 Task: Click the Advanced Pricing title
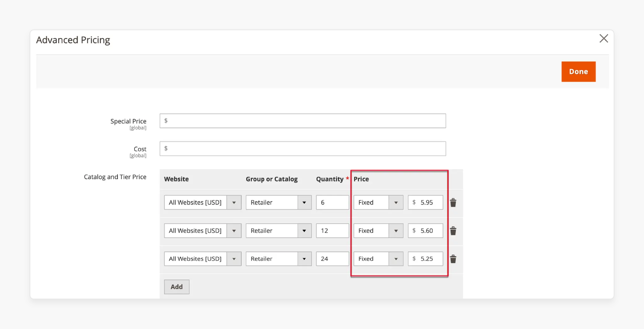73,40
